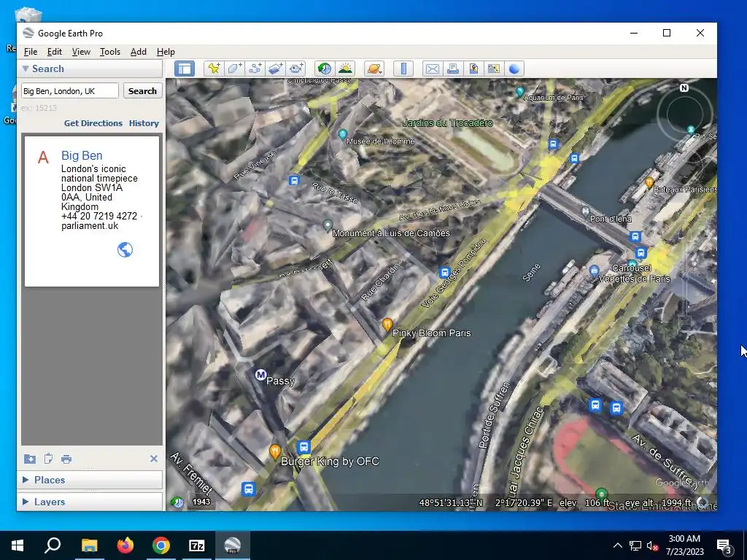Image resolution: width=747 pixels, height=560 pixels.
Task: Open the Big Ben result title
Action: 82,155
